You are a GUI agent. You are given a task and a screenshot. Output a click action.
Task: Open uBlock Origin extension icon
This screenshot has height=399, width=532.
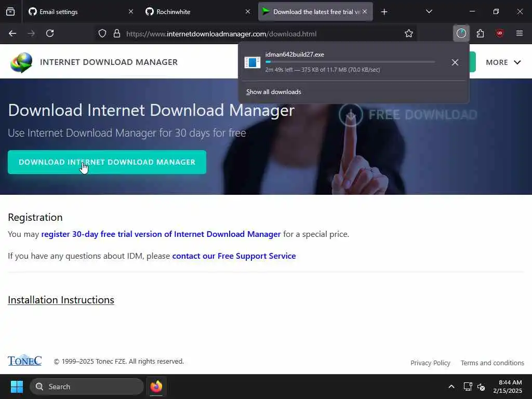pyautogui.click(x=499, y=33)
